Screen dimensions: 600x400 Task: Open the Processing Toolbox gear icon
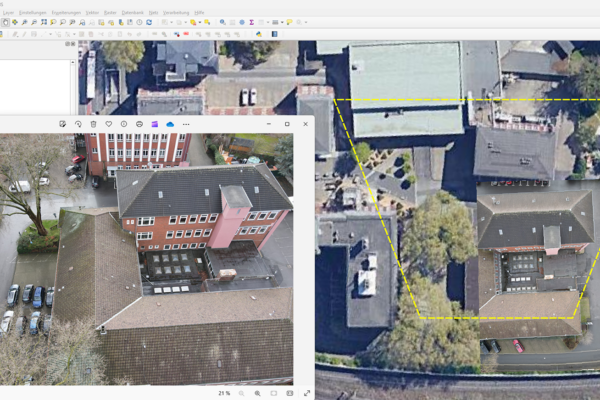[x=242, y=22]
